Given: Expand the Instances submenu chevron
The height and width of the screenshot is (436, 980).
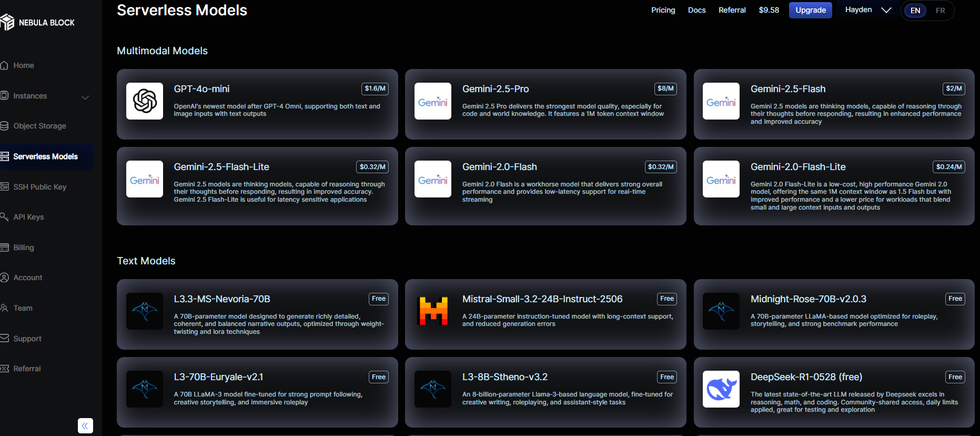Looking at the screenshot, I should tap(85, 97).
